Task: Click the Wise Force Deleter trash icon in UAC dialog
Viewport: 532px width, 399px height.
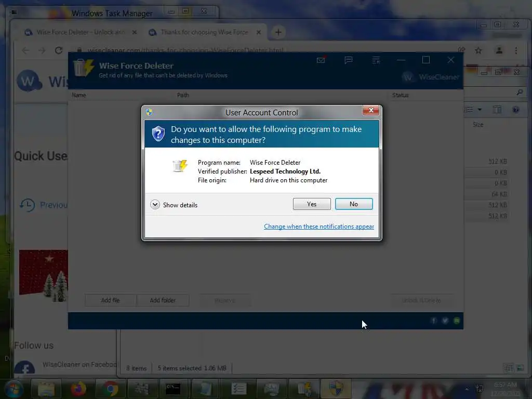Action: pos(180,166)
